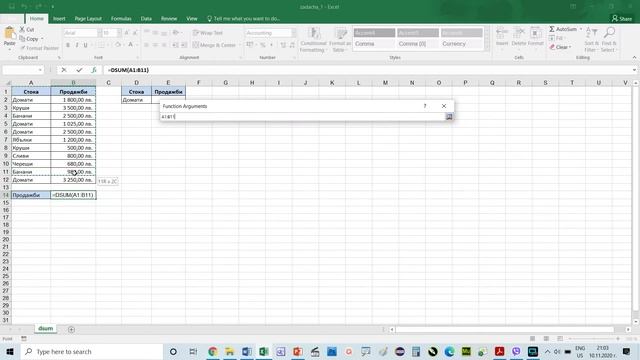The height and width of the screenshot is (360, 640).
Task: Click the Clear eraser button
Action: click(x=559, y=47)
